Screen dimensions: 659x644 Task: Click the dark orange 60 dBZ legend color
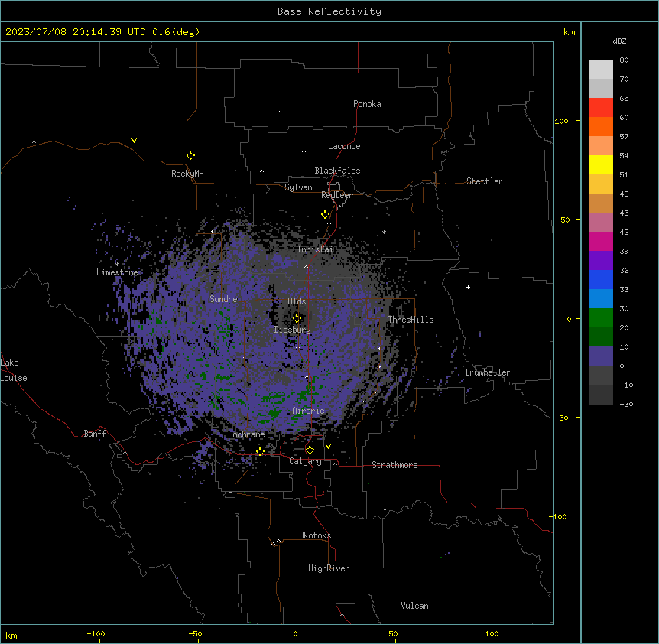point(601,126)
